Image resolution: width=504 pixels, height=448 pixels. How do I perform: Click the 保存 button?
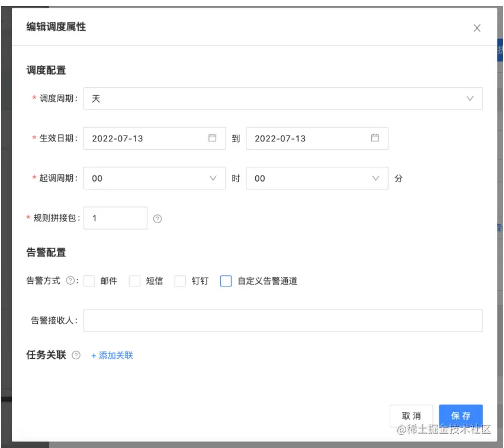point(461,415)
